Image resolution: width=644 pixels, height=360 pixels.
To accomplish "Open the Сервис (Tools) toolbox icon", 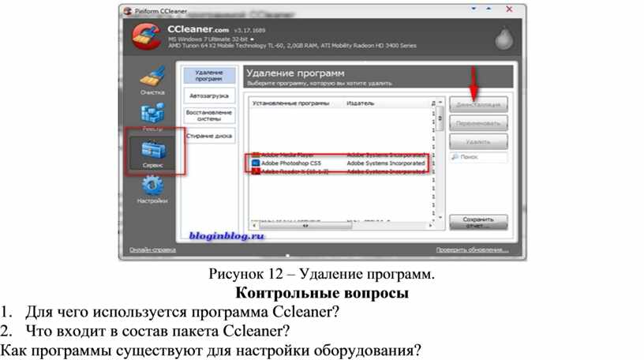I will (153, 150).
